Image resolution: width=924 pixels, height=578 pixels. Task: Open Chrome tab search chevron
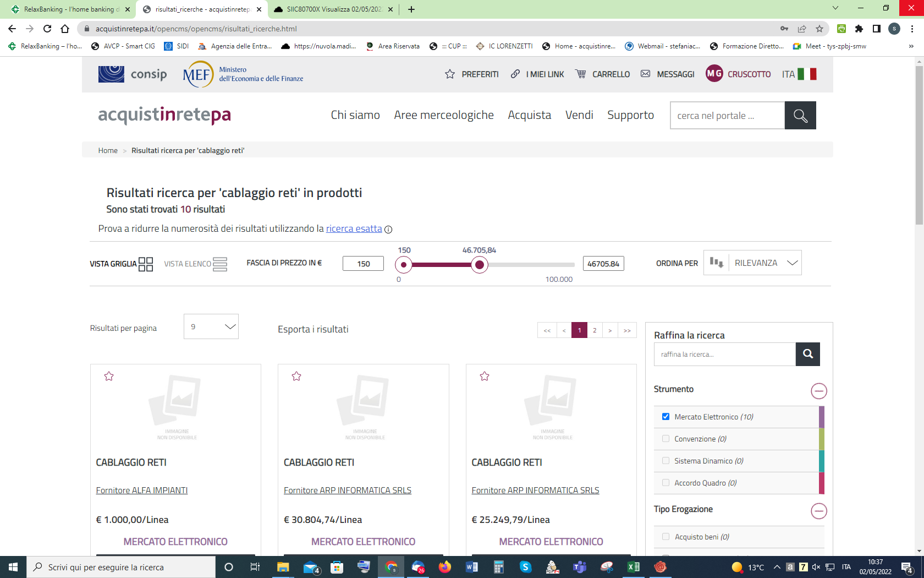[x=835, y=8]
